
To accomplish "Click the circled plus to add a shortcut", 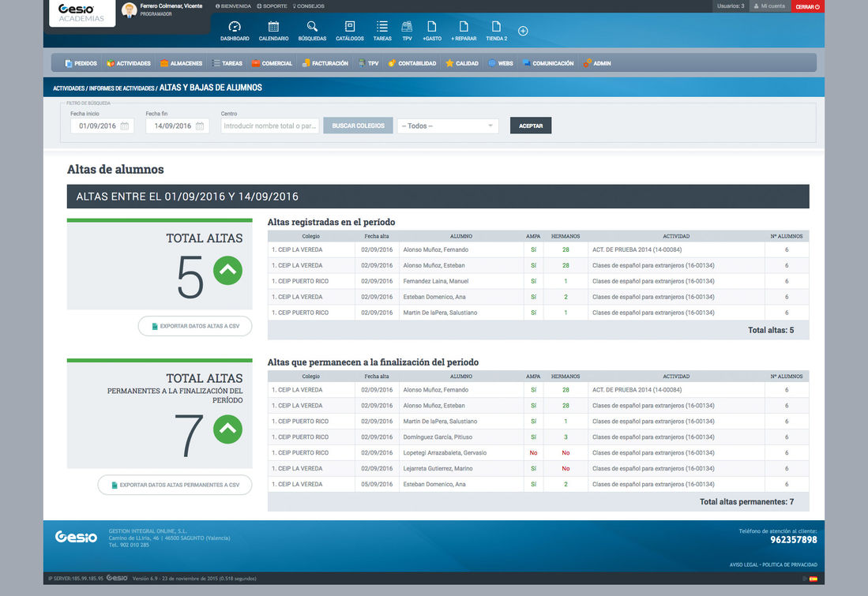I will 523,31.
